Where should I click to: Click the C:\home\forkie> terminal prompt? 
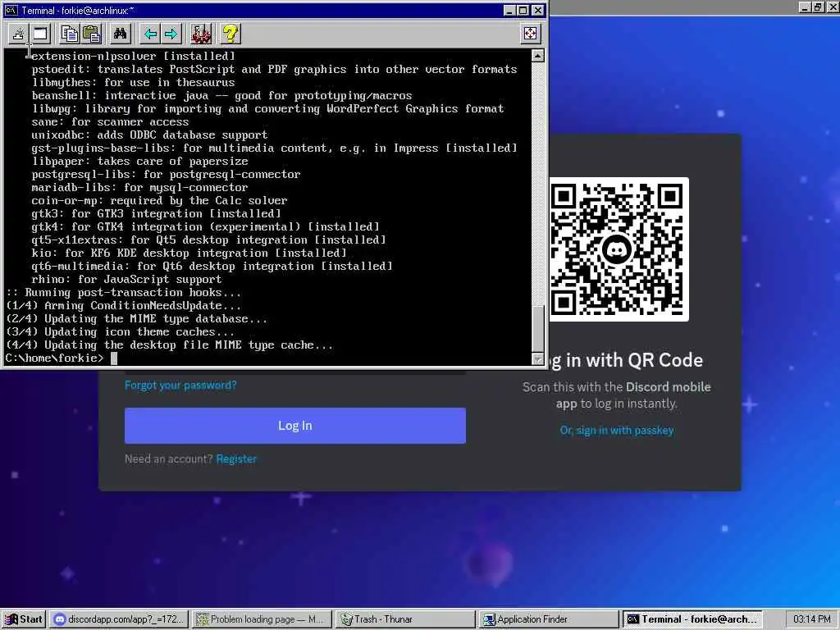[54, 358]
